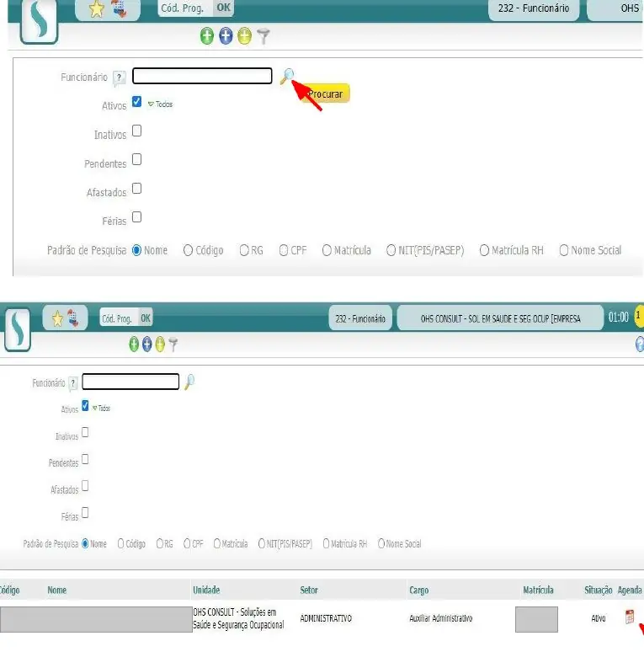Click the Cód. Prog. field in the OHS CONSULT screen header

119,318
